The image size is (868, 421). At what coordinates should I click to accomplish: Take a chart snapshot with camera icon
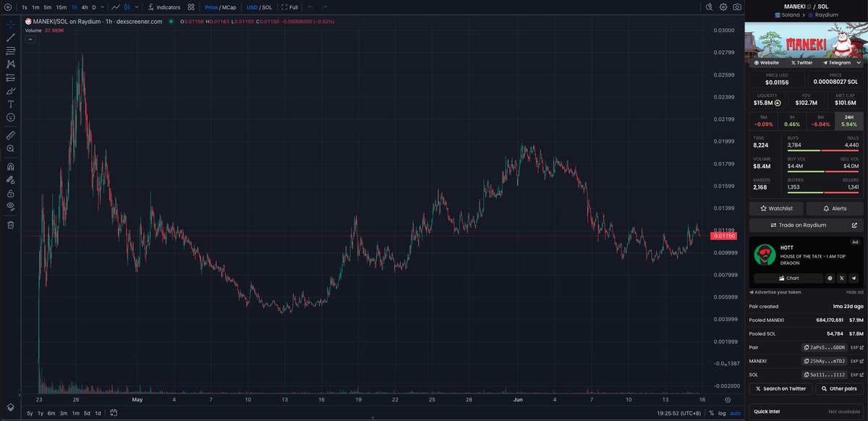click(x=737, y=7)
